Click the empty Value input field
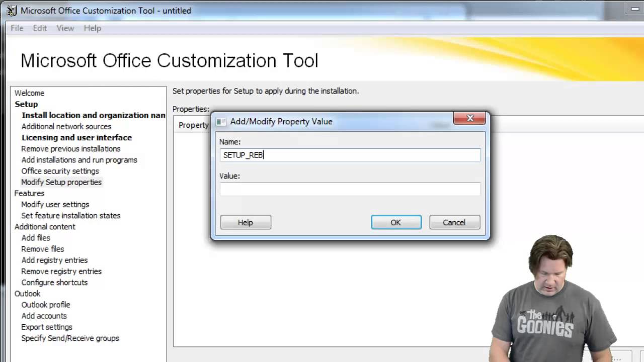Image resolution: width=644 pixels, height=362 pixels. tap(350, 189)
